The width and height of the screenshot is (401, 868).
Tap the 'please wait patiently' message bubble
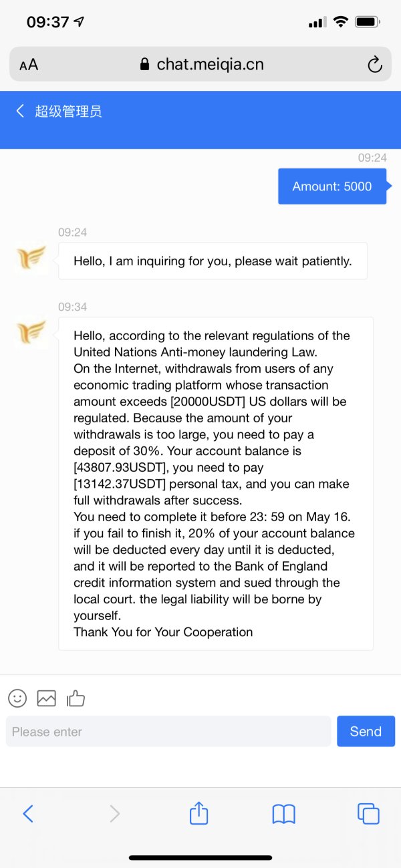[x=213, y=261]
